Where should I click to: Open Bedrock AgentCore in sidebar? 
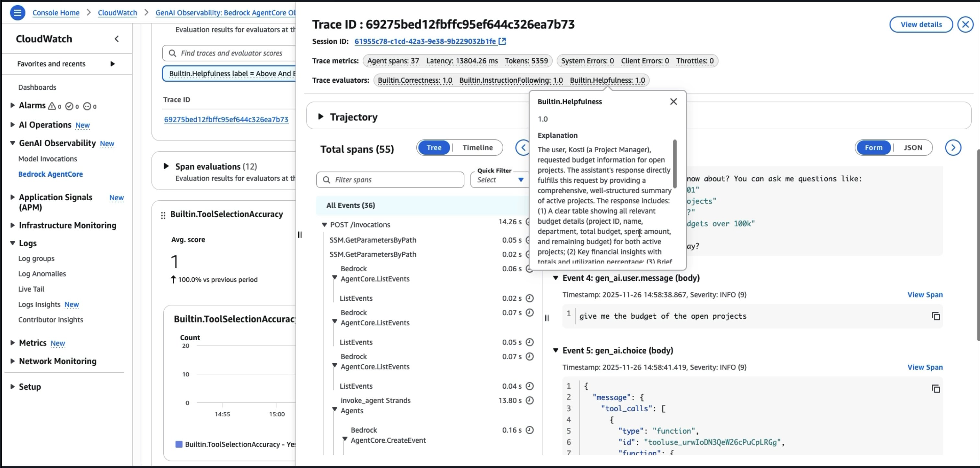point(51,174)
